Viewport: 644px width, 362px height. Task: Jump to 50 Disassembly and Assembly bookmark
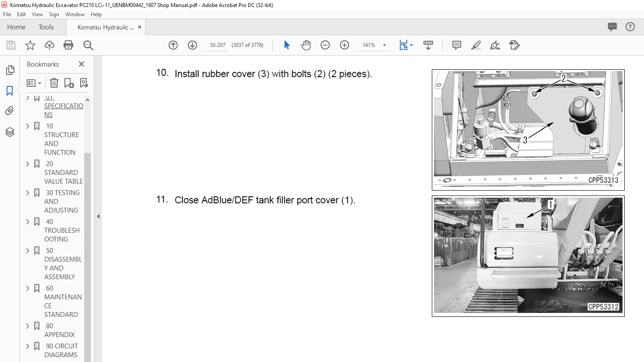[x=63, y=264]
